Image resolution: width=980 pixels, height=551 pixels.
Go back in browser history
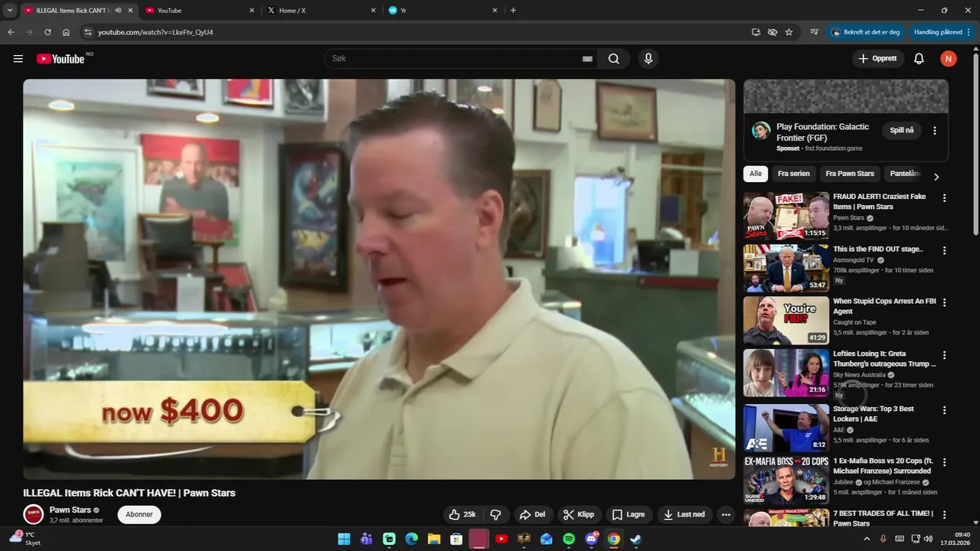(11, 32)
